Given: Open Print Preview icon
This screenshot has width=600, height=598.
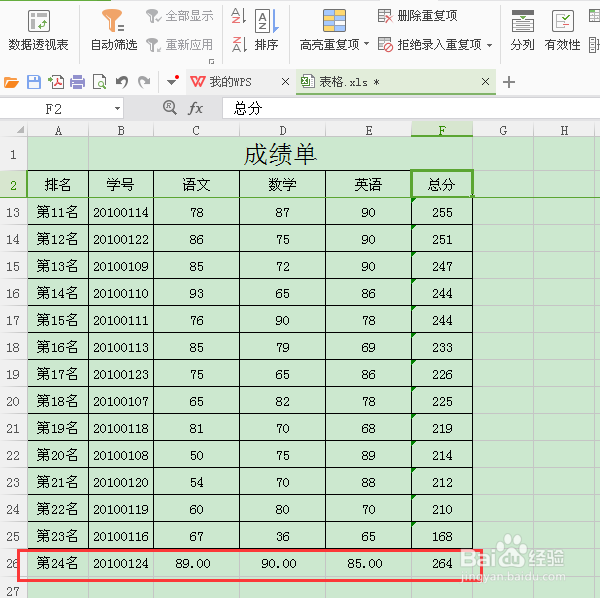Looking at the screenshot, I should (x=99, y=82).
